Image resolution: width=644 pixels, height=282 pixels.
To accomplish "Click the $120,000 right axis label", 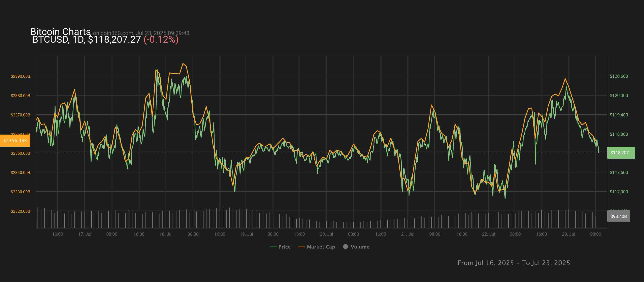I will [619, 96].
